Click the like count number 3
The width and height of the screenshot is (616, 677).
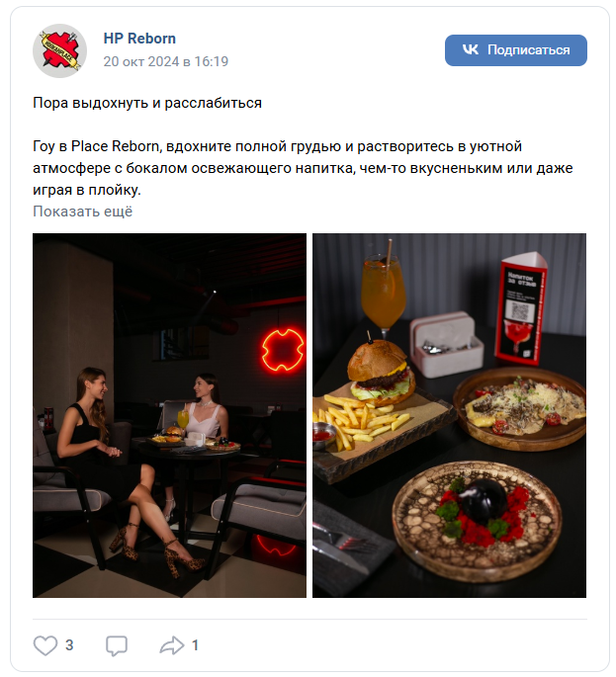pos(69,645)
